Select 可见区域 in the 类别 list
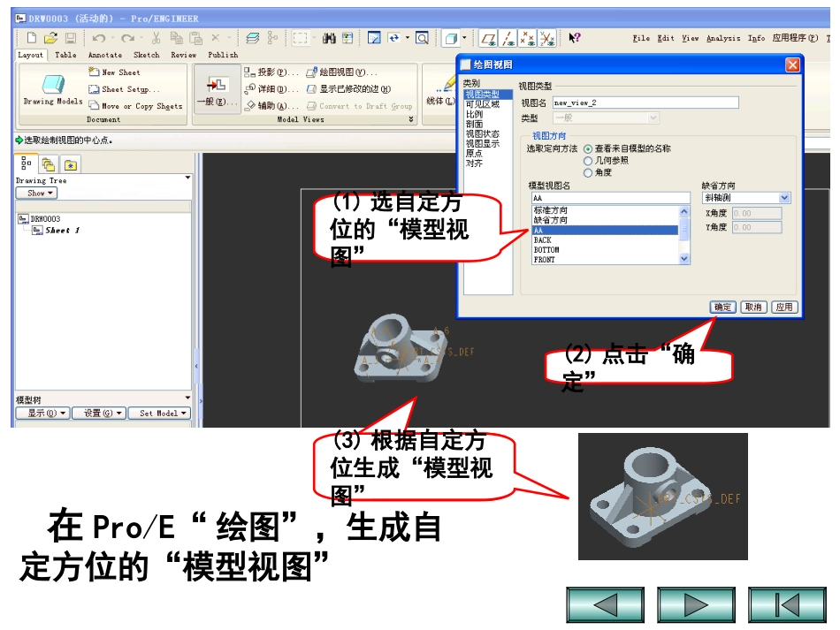 pyautogui.click(x=482, y=104)
